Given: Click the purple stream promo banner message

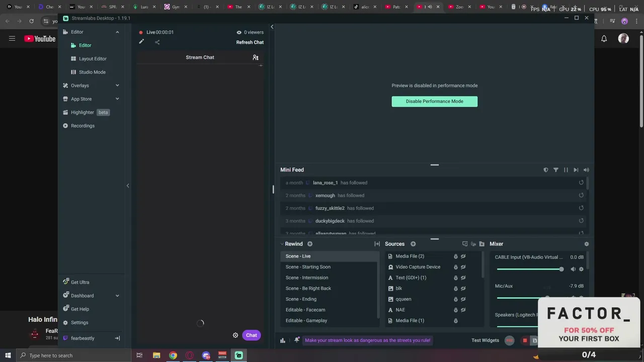Looking at the screenshot, I should point(367,340).
